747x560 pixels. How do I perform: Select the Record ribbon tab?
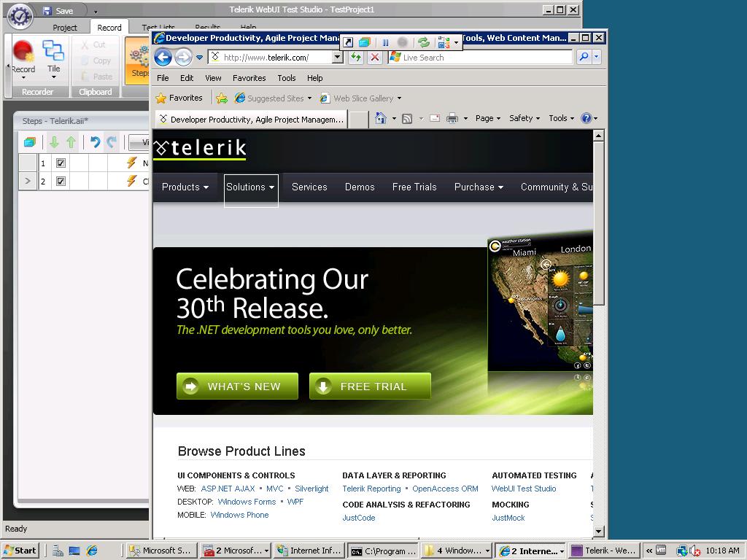tap(109, 28)
